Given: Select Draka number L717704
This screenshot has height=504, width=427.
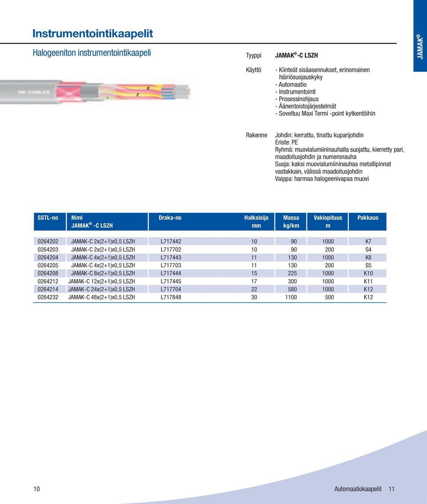Looking at the screenshot, I should tap(171, 289).
